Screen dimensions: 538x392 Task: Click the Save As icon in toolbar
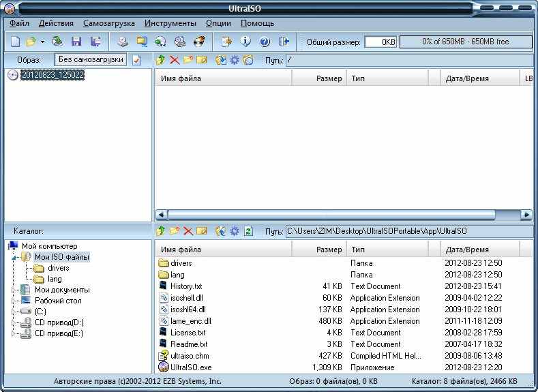[x=95, y=42]
